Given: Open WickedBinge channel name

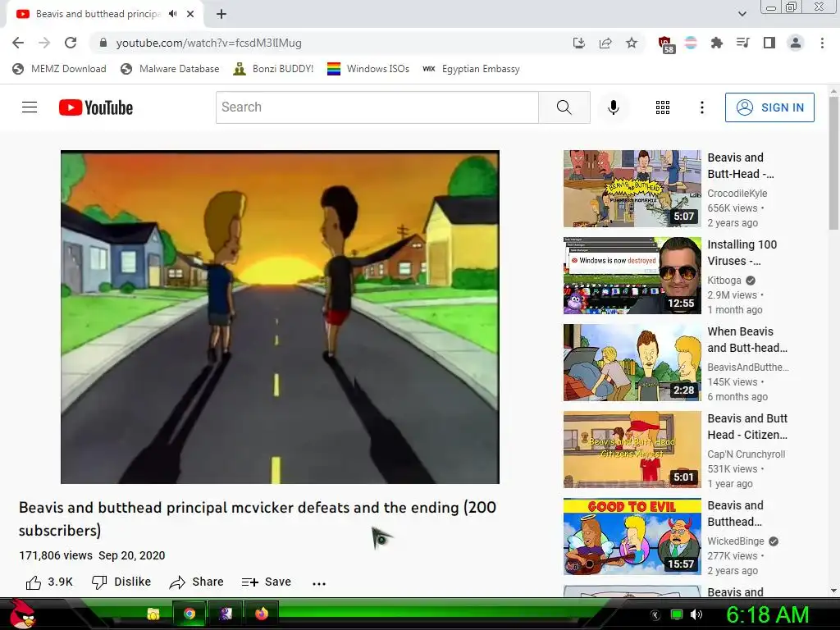Looking at the screenshot, I should click(x=736, y=541).
